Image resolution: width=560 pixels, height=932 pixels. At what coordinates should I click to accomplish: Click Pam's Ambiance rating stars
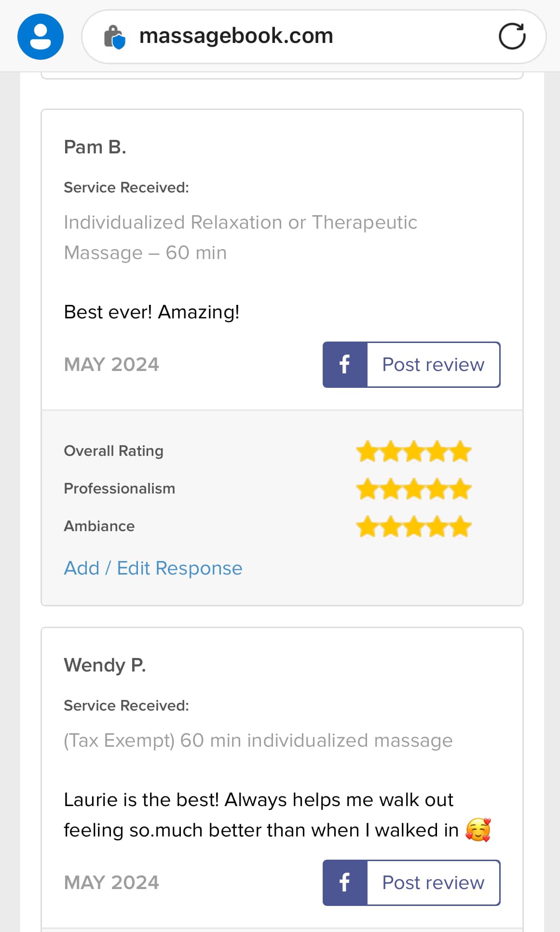414,527
